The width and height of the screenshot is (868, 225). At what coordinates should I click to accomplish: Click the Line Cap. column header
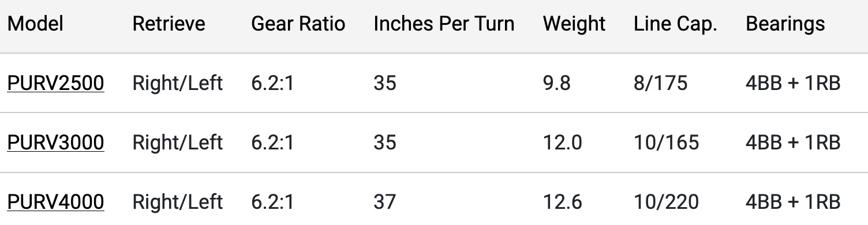(x=675, y=24)
